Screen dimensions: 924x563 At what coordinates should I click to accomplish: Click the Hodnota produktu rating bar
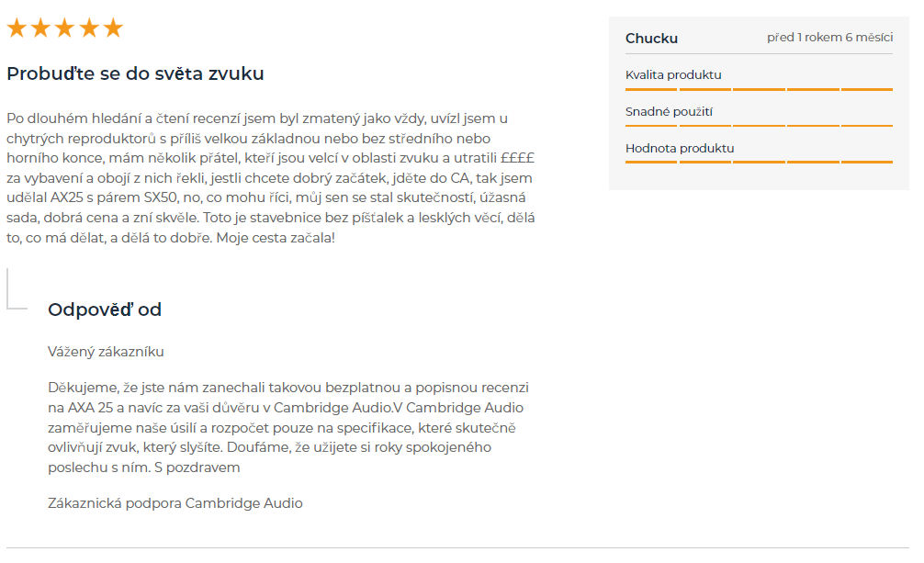[759, 162]
